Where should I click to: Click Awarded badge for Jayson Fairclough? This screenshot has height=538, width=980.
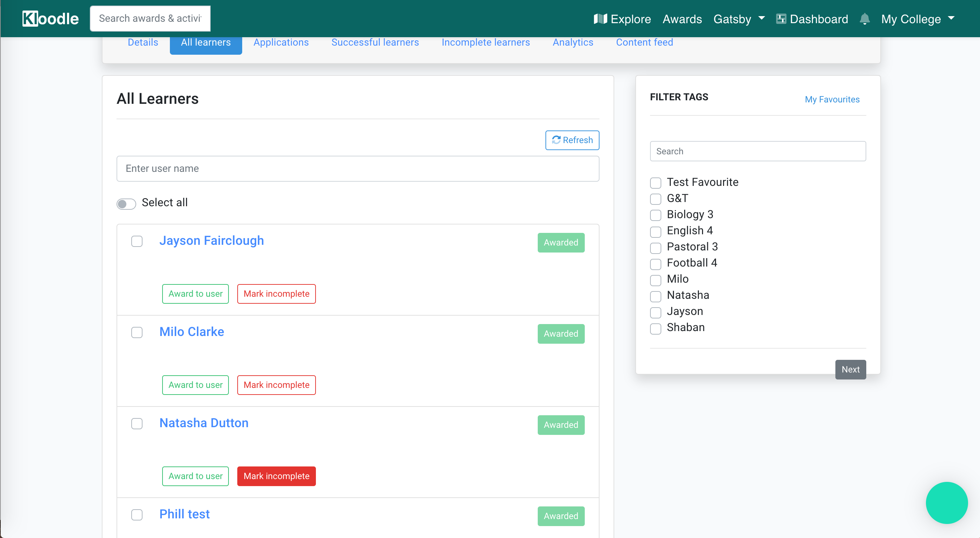[561, 243]
